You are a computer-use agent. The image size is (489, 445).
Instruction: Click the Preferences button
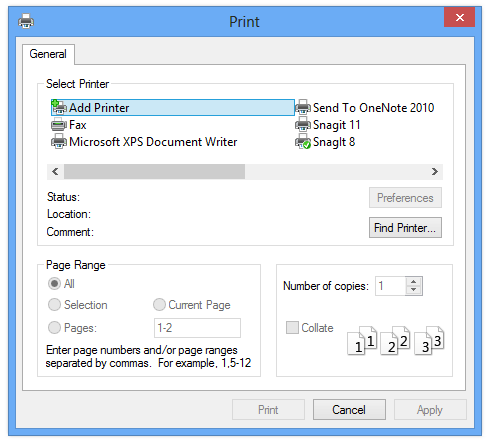(405, 198)
